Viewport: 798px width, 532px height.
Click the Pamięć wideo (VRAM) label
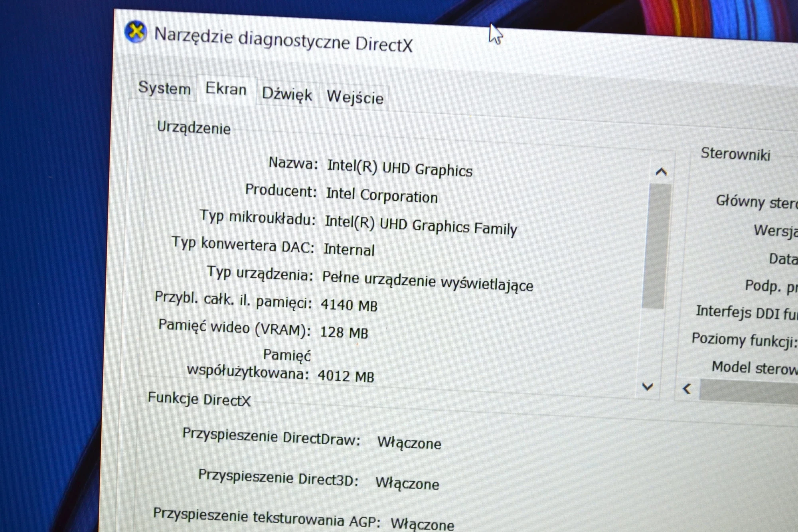tap(234, 328)
